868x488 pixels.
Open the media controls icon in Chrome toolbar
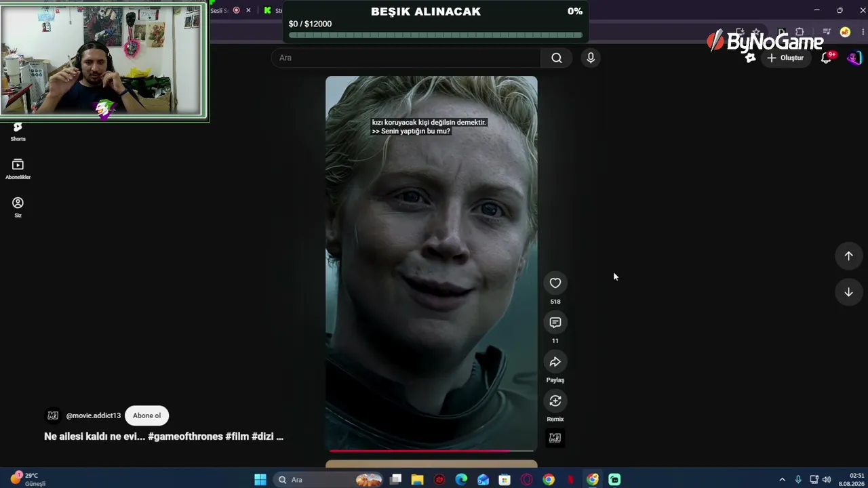tap(827, 32)
